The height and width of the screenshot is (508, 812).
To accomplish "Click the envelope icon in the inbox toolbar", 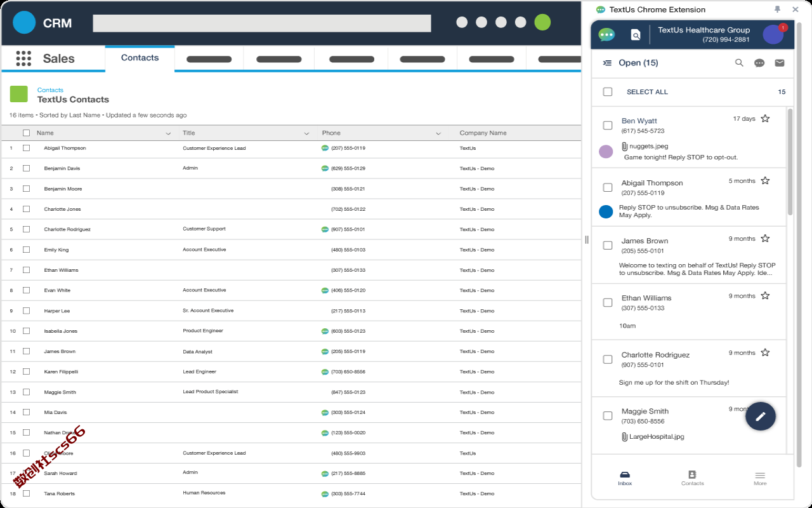I will pyautogui.click(x=780, y=63).
